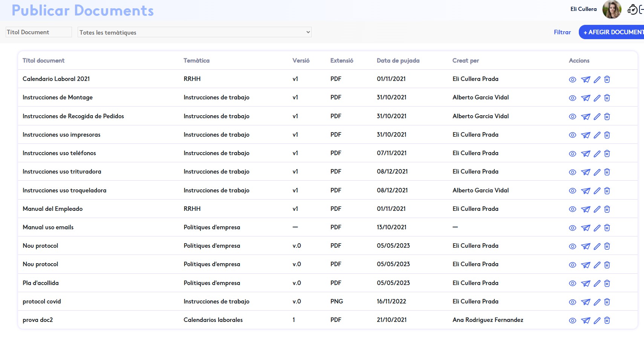Open Eli Cullera profile avatar
The width and height of the screenshot is (644, 340).
click(x=612, y=9)
